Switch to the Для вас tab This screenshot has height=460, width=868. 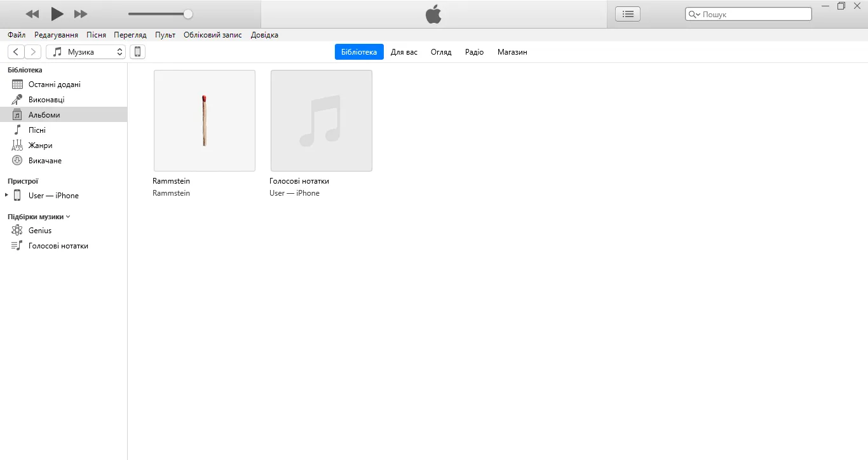pos(403,52)
